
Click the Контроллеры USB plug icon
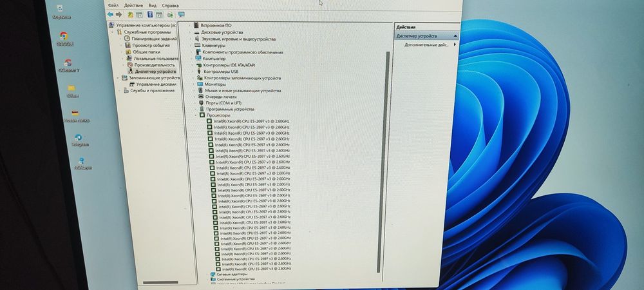click(199, 71)
